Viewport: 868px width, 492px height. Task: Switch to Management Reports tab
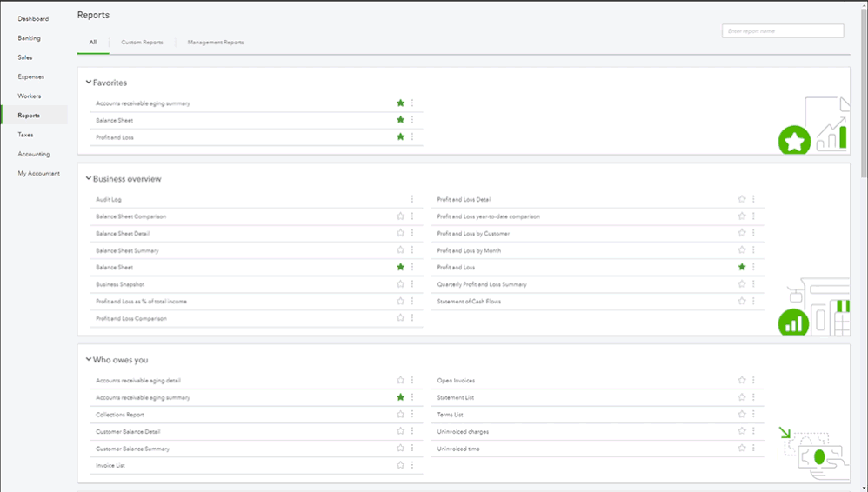pyautogui.click(x=216, y=42)
